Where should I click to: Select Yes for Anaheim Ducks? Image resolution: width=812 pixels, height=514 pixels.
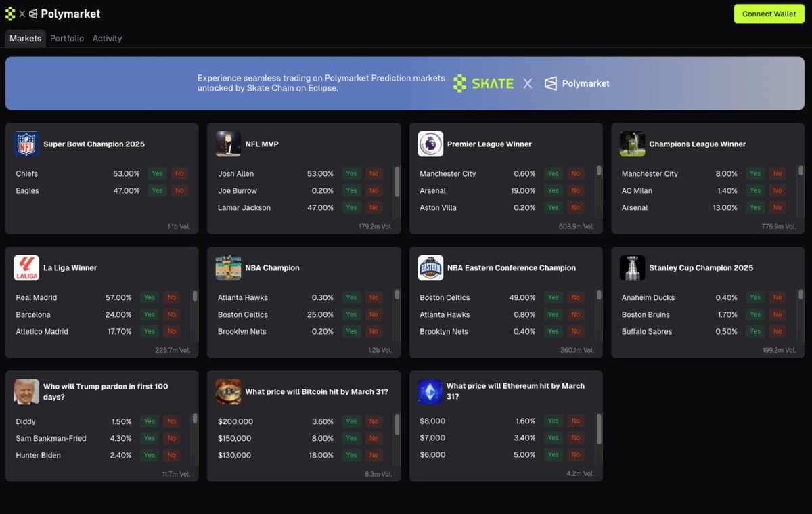click(755, 297)
